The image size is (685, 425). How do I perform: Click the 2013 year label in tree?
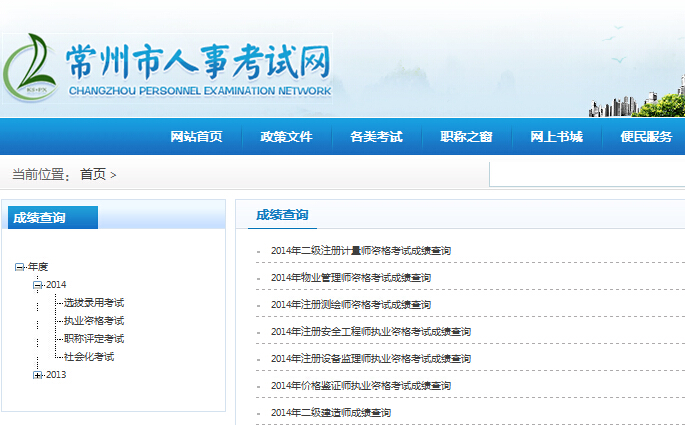pyautogui.click(x=56, y=375)
